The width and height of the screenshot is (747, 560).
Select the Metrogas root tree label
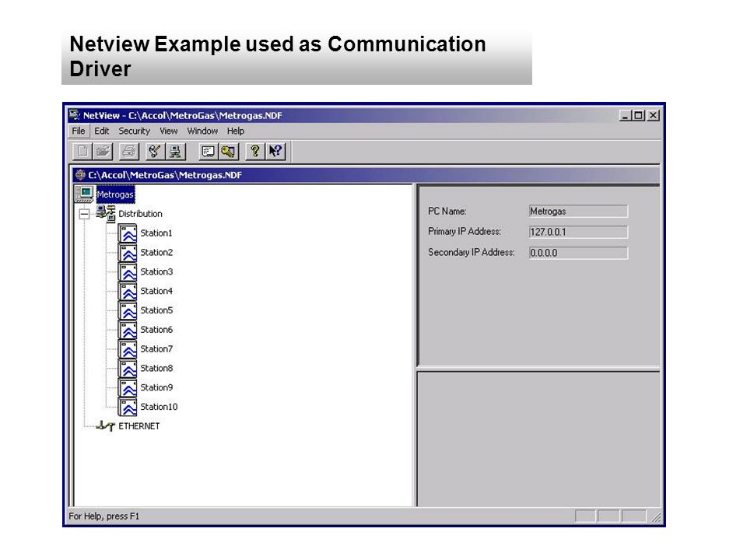pos(115,194)
